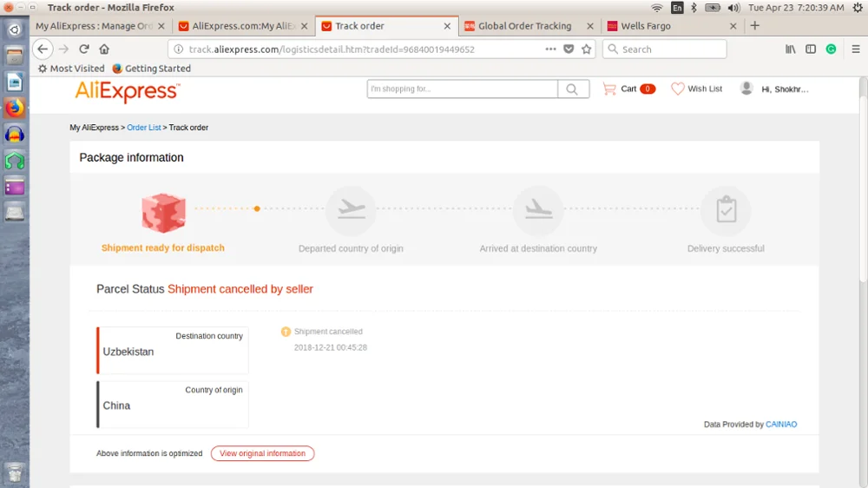Open the battery indicator in top bar
The image size is (868, 488).
(x=713, y=8)
